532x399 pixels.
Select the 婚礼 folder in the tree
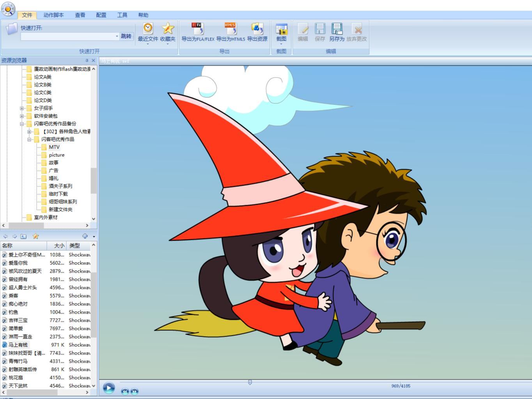click(53, 178)
